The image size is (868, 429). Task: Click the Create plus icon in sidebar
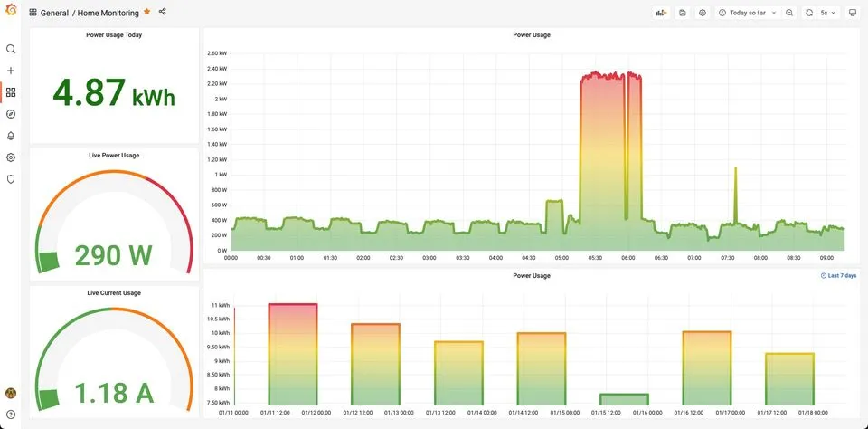coord(11,71)
